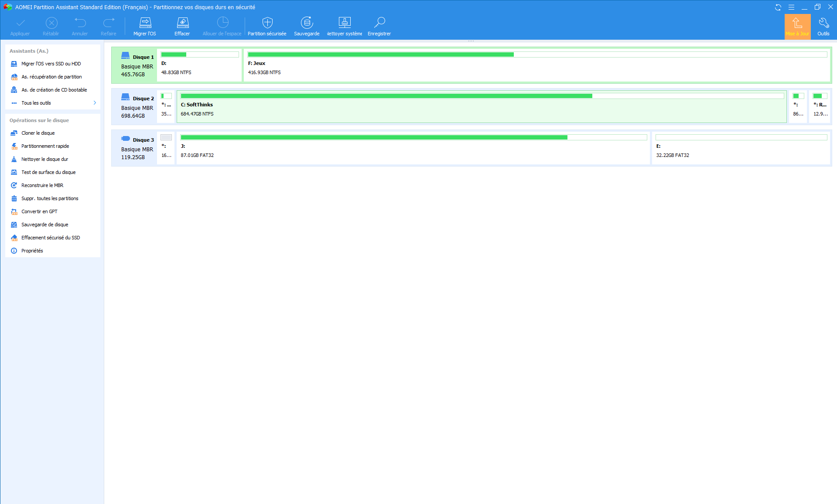Click the Appliquer checkmark icon
Screen dimensions: 837x504
tap(20, 23)
